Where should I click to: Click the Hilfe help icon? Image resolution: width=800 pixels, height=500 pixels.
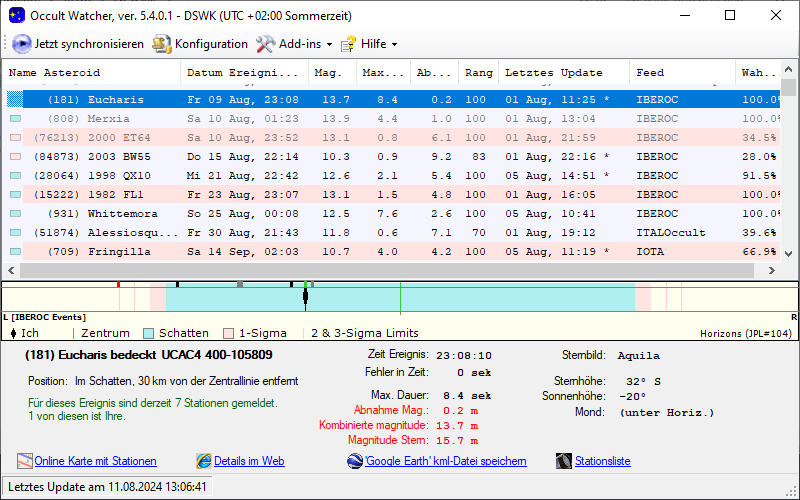(349, 44)
